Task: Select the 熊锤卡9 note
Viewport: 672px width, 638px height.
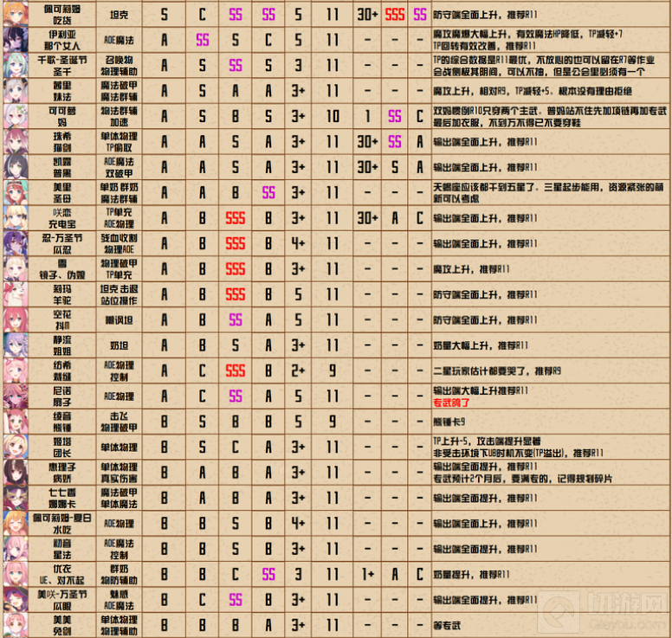Action: point(449,422)
